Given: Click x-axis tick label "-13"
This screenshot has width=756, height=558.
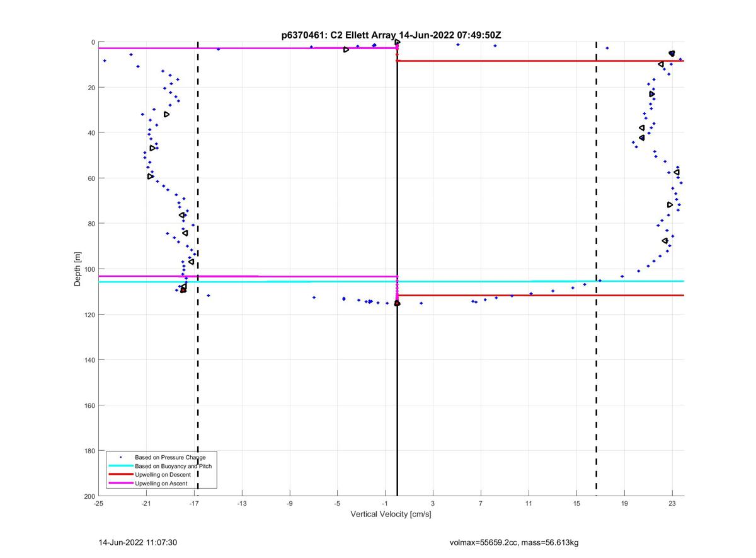Looking at the screenshot, I should tap(242, 504).
